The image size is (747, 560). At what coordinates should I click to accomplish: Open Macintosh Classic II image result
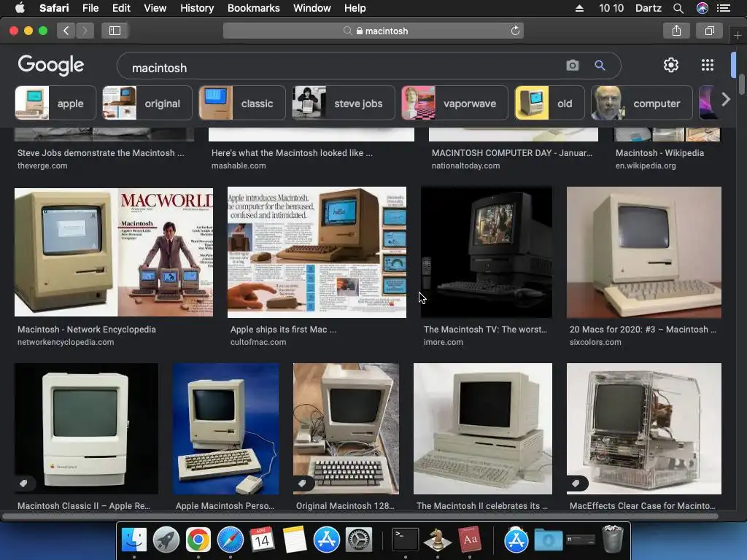click(86, 429)
